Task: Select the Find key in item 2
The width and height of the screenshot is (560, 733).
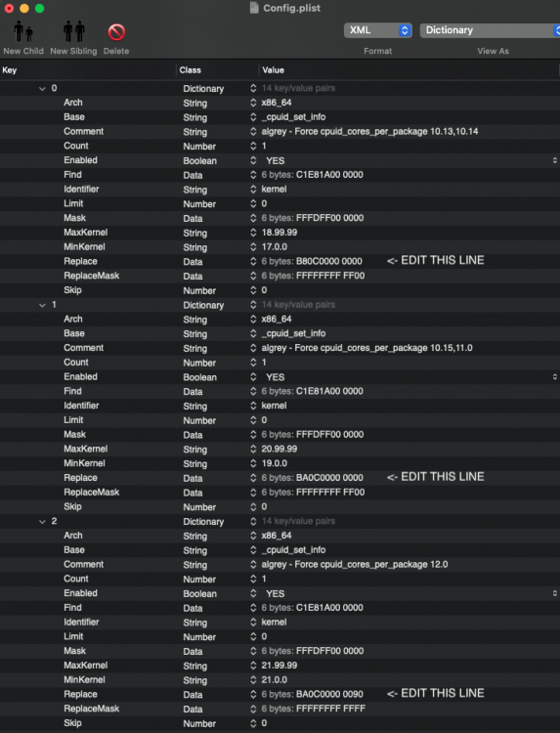Action: (72, 608)
